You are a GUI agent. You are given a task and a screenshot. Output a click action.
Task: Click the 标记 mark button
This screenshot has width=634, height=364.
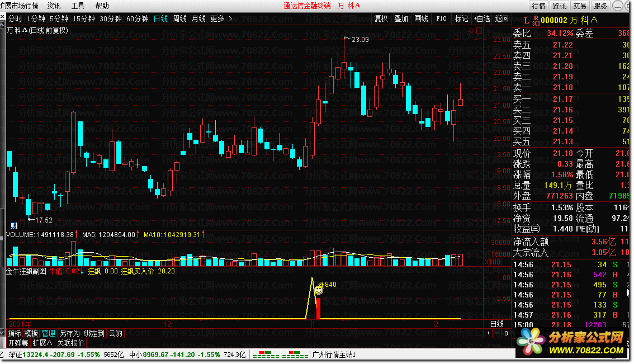[461, 18]
